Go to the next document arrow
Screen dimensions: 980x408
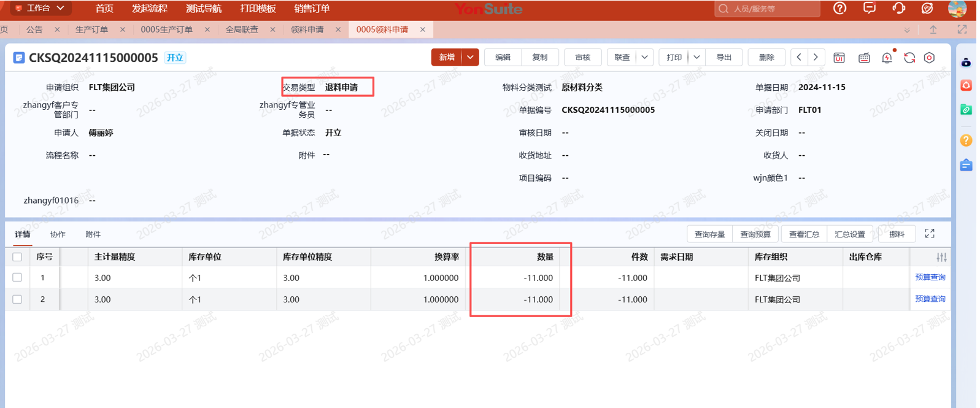816,57
